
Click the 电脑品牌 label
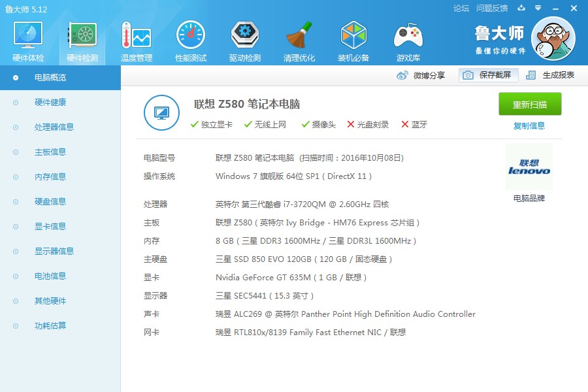(529, 199)
